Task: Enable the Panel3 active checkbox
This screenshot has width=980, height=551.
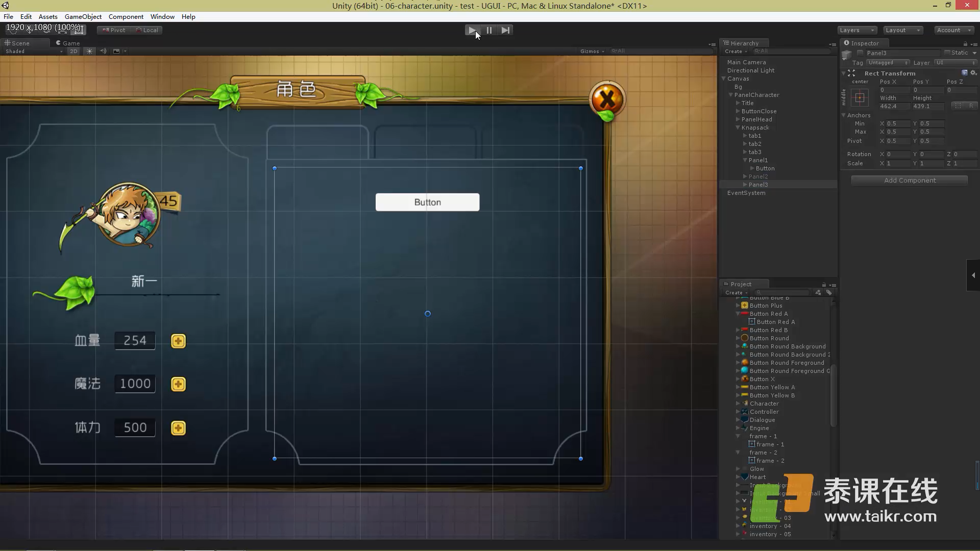Action: coord(860,53)
